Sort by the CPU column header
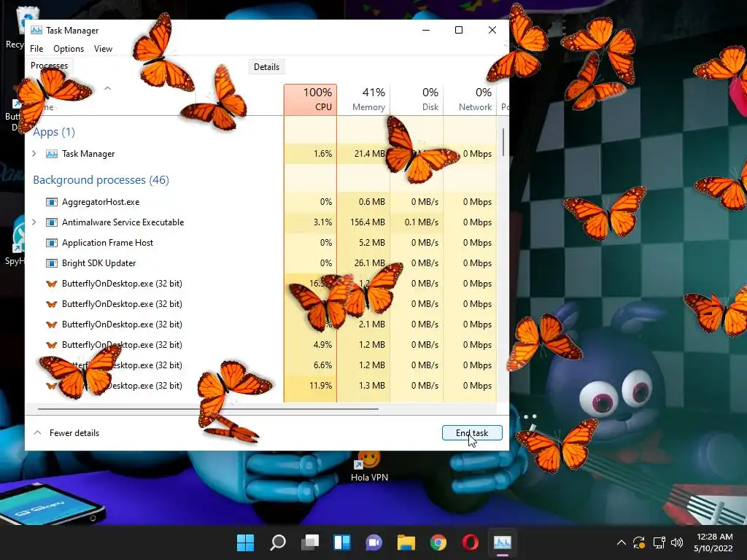 click(311, 99)
